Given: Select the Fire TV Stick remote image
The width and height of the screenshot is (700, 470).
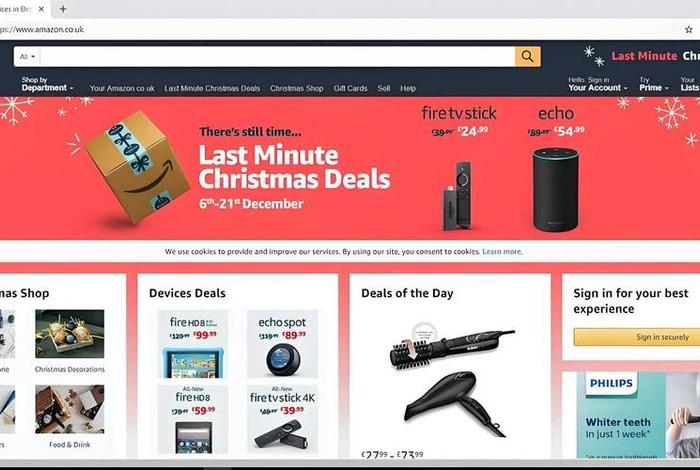Looking at the screenshot, I should point(458,196).
